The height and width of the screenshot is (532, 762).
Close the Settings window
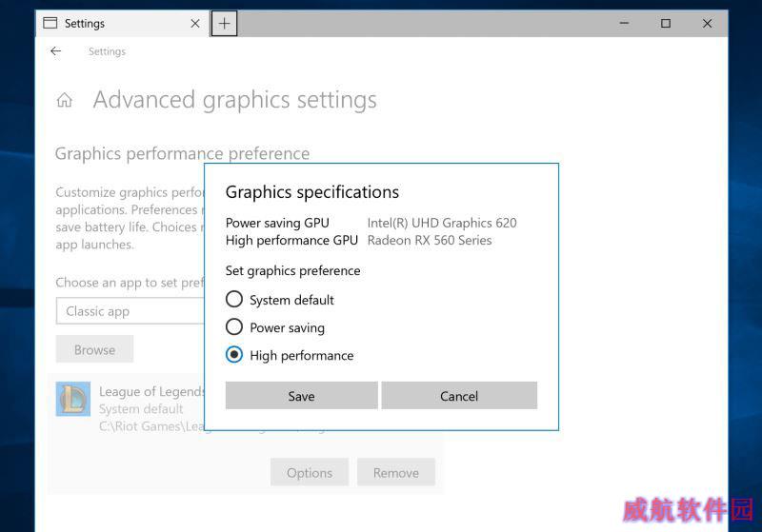(707, 23)
